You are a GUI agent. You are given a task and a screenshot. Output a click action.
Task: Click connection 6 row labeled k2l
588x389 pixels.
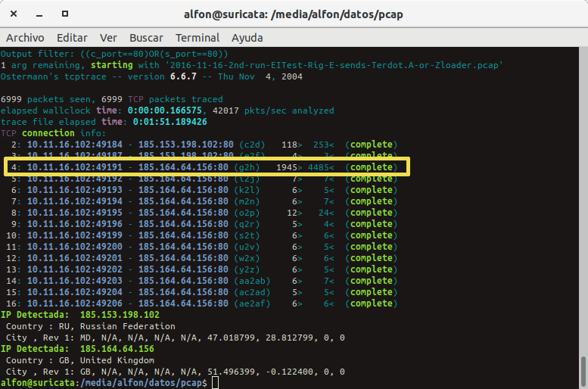tap(204, 190)
